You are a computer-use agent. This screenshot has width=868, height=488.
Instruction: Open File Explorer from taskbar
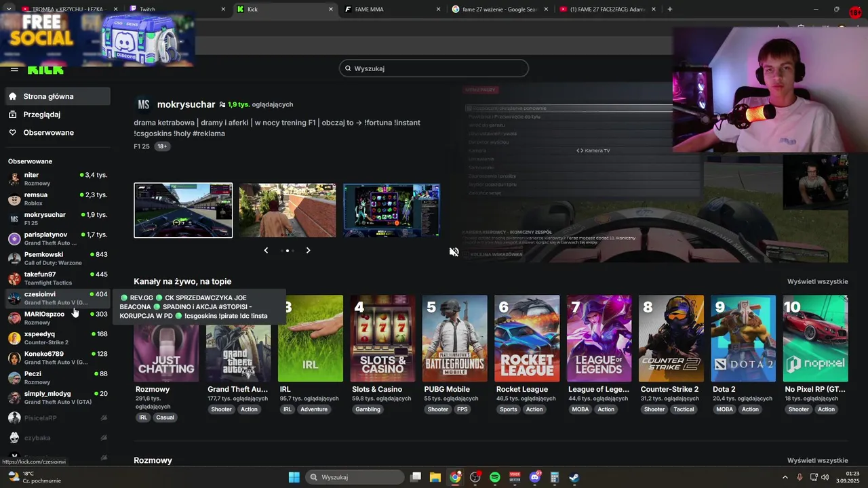tap(435, 477)
